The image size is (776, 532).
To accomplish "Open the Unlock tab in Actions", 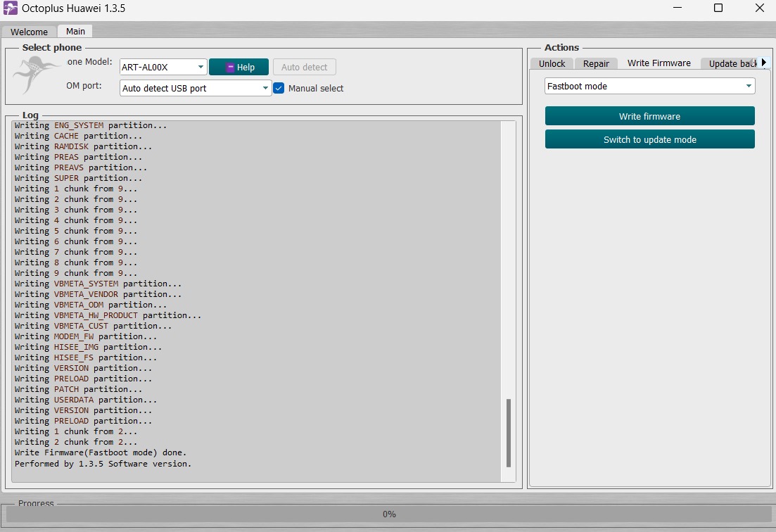I will [x=552, y=63].
